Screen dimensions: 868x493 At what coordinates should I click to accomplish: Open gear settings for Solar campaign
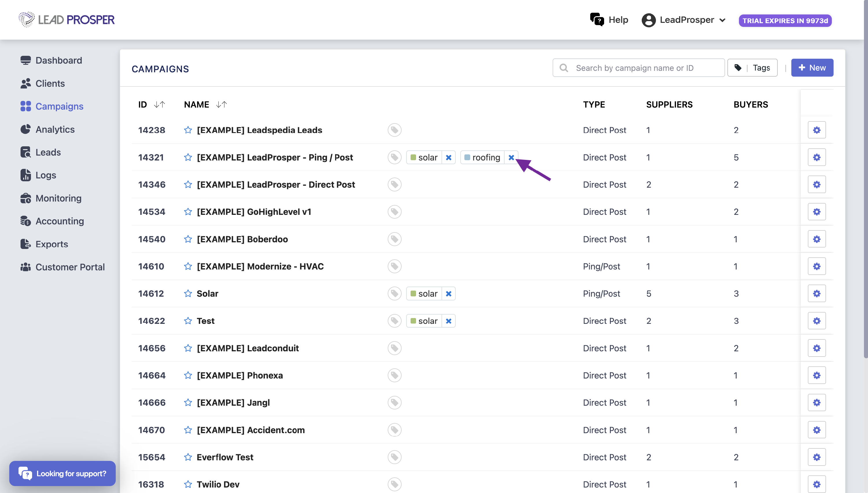point(816,293)
